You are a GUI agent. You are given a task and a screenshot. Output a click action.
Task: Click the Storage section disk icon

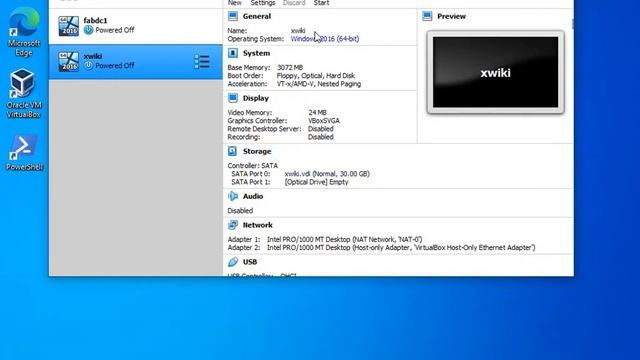click(232, 151)
